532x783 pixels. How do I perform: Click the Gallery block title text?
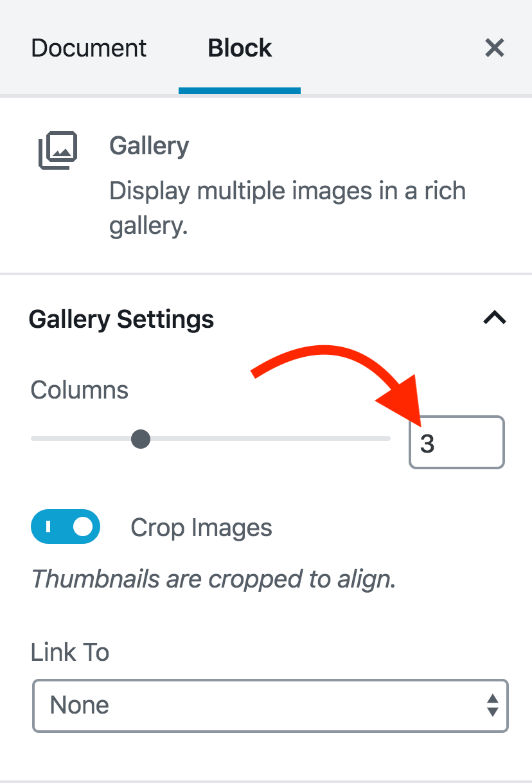click(x=149, y=146)
